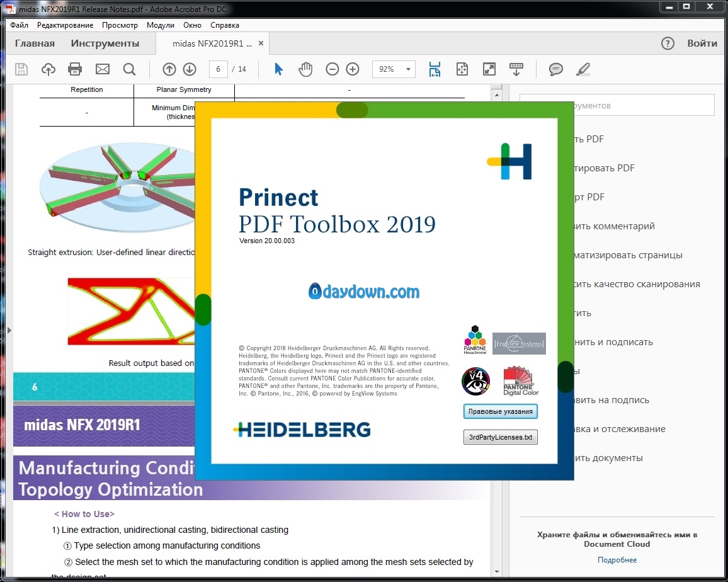Zoom in with the plus icon
728x582 pixels.
[353, 69]
